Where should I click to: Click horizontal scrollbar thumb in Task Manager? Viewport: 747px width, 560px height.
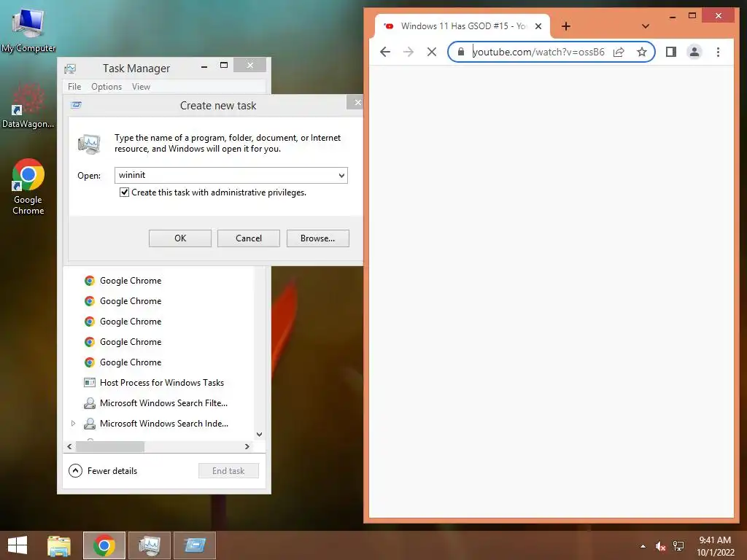110,447
